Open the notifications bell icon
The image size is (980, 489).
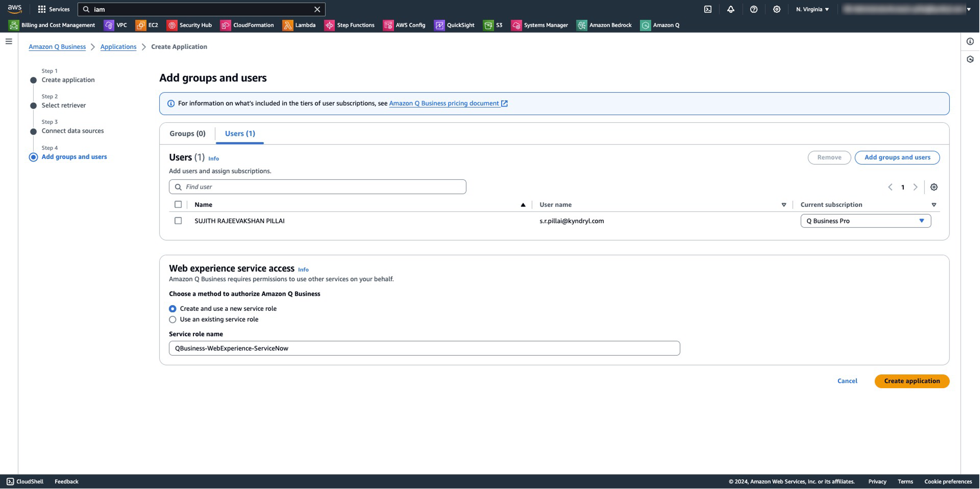pos(731,9)
